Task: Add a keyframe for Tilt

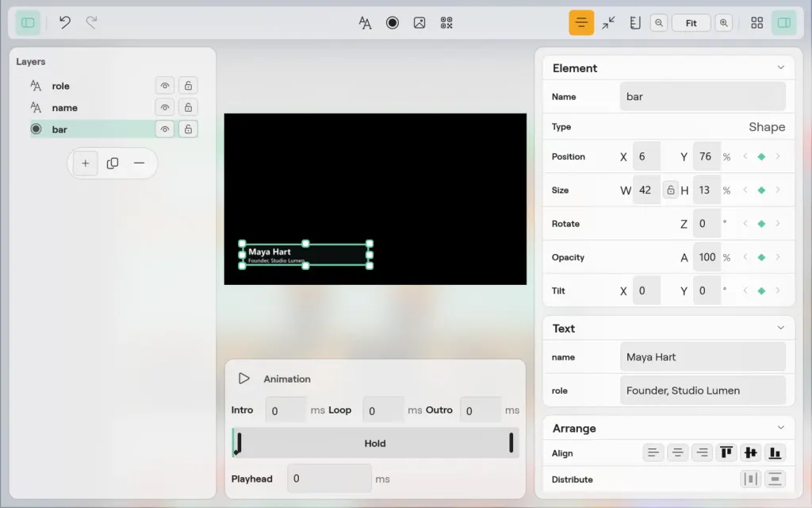Action: (x=761, y=291)
